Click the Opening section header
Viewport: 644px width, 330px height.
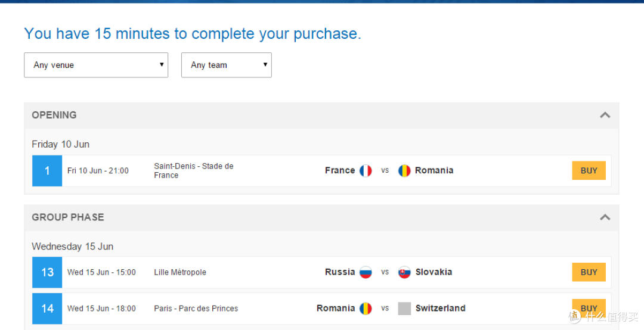[321, 116]
